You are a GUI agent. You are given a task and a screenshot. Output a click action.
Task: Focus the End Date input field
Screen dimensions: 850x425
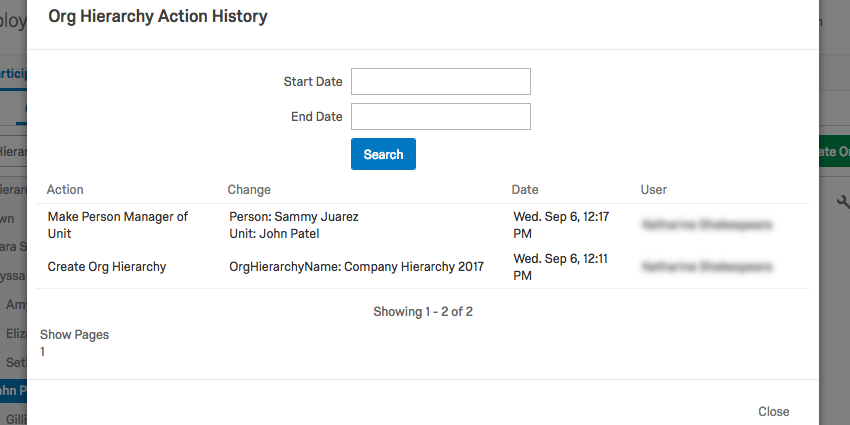[440, 117]
